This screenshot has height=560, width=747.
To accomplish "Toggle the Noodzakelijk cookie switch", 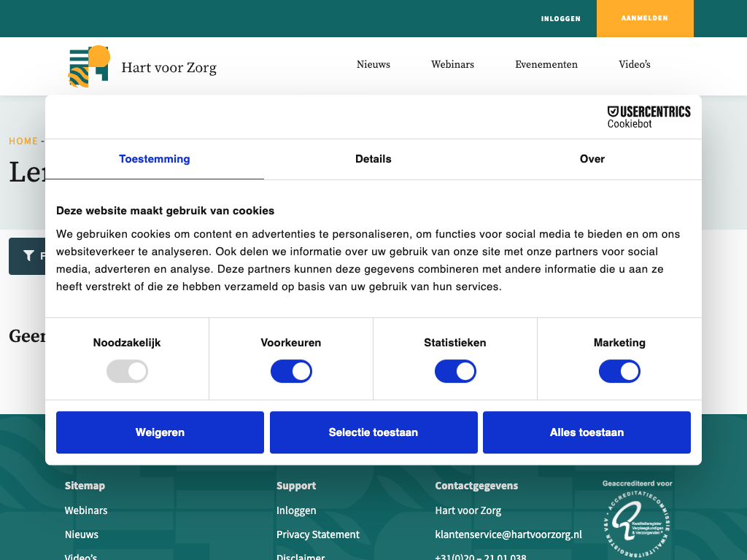I will tap(127, 372).
